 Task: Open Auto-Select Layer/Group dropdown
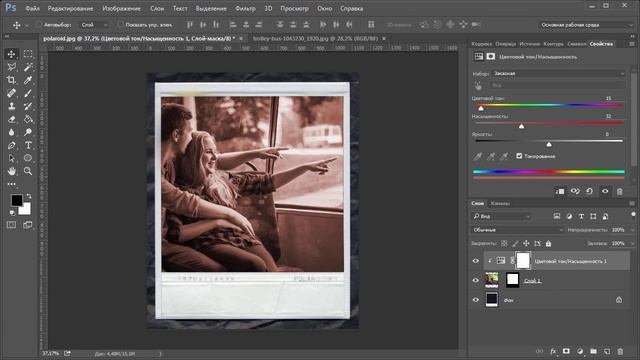(94, 24)
